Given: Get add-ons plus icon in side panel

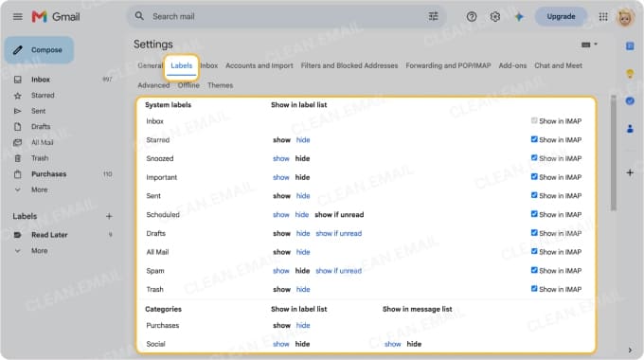Looking at the screenshot, I should 630,172.
